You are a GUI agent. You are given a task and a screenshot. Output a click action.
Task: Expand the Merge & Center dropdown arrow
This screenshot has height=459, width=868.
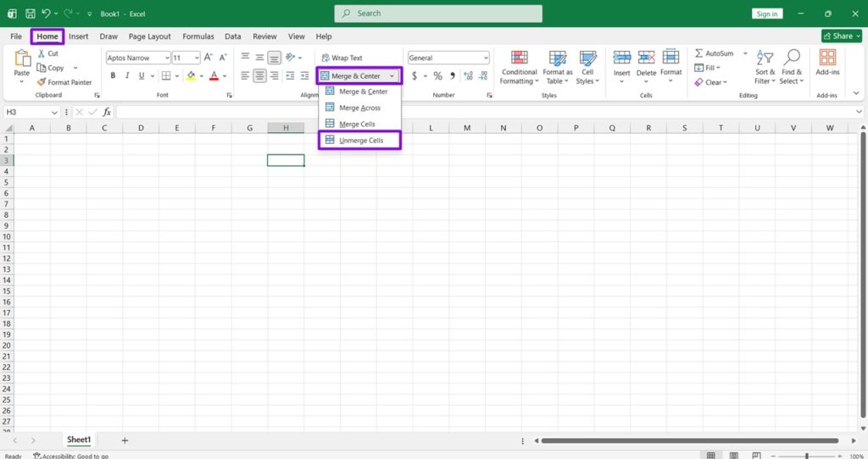pos(392,75)
